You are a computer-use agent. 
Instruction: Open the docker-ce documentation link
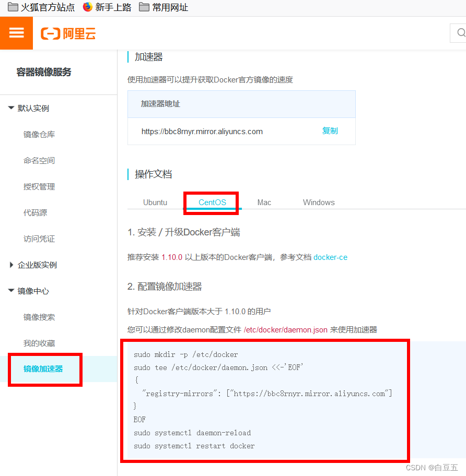tap(330, 257)
